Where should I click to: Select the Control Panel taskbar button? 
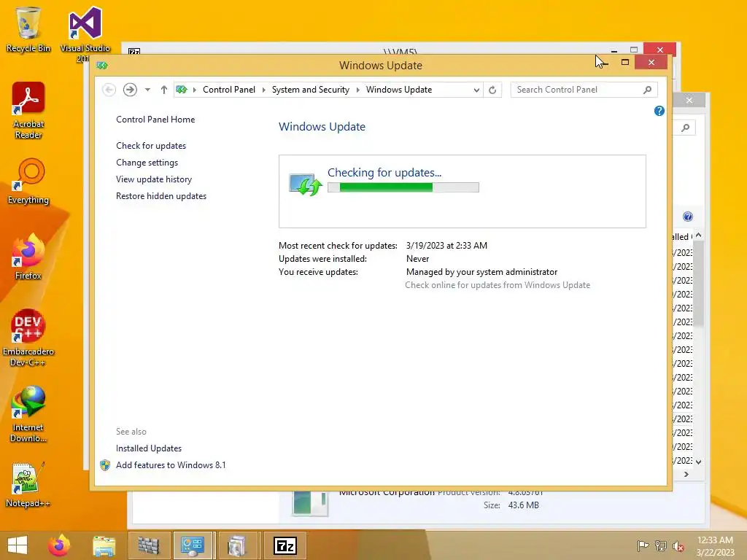pyautogui.click(x=193, y=545)
